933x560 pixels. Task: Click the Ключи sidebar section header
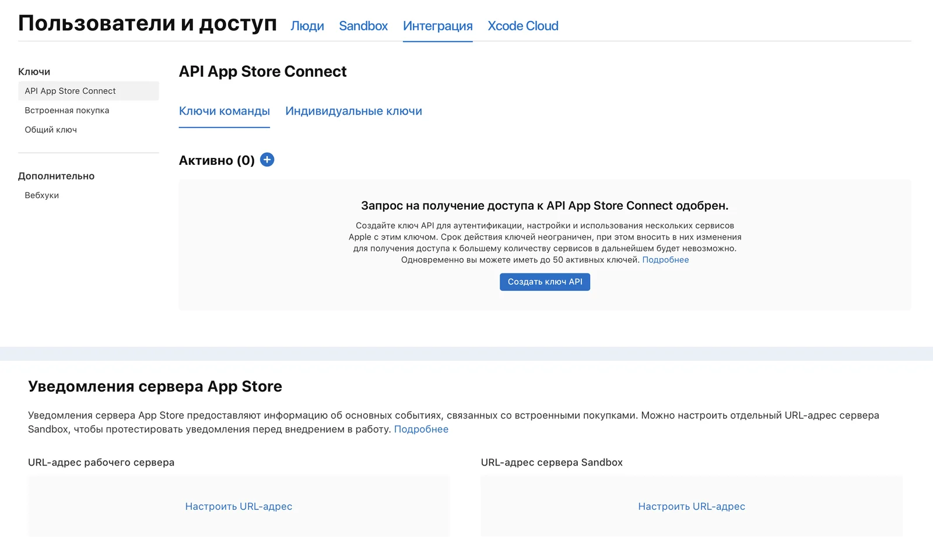pos(34,72)
